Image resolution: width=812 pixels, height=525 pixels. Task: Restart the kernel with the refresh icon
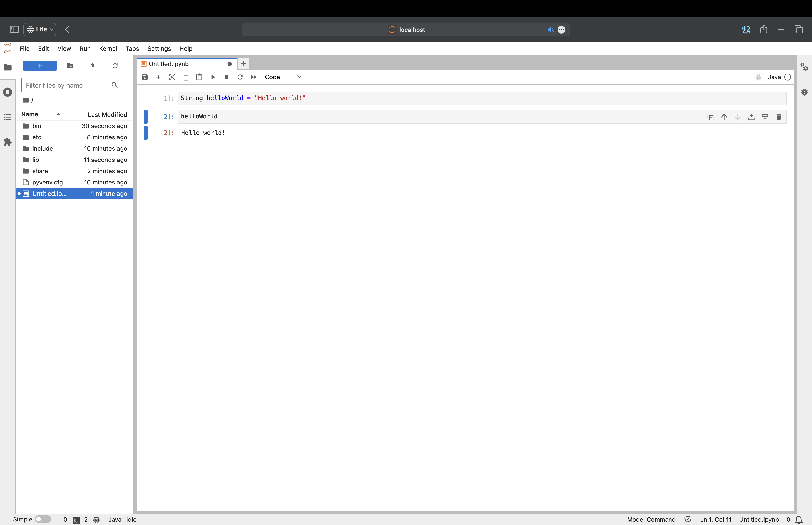[x=240, y=77]
